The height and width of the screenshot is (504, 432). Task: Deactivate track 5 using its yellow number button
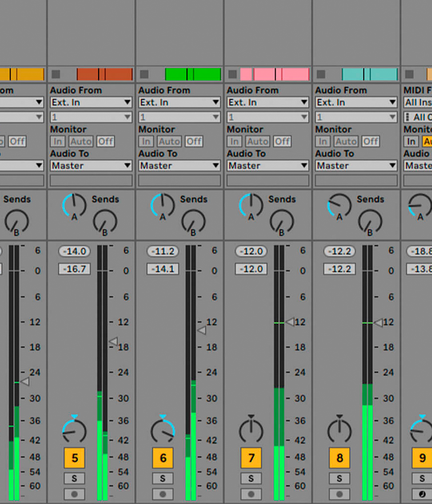(75, 458)
